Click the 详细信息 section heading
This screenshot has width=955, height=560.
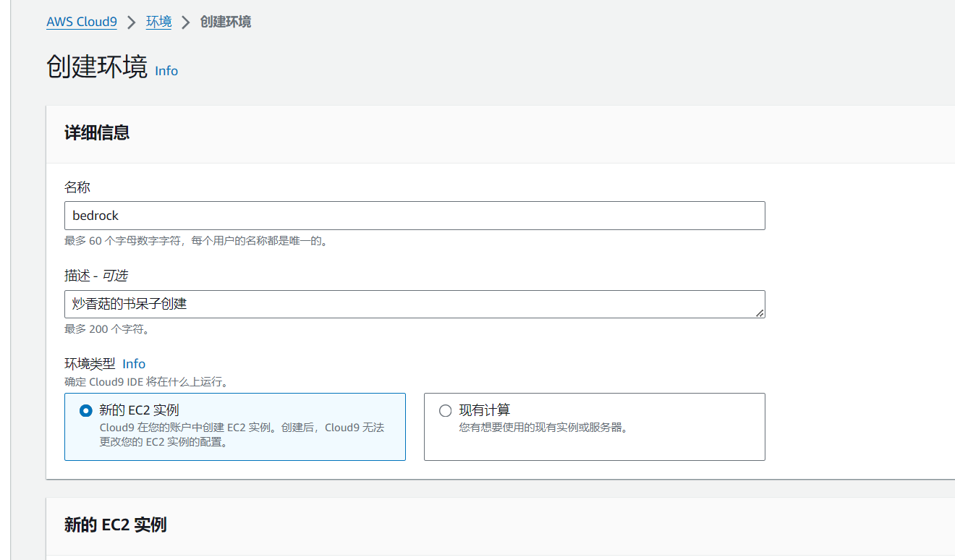[x=97, y=133]
